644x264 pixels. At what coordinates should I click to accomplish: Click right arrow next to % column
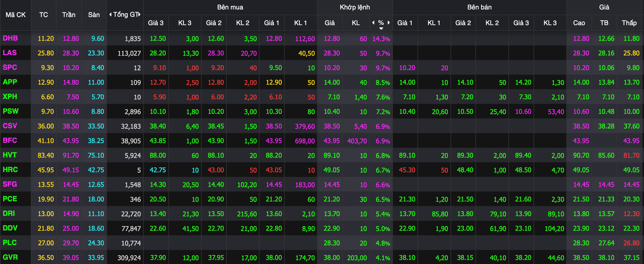(389, 23)
